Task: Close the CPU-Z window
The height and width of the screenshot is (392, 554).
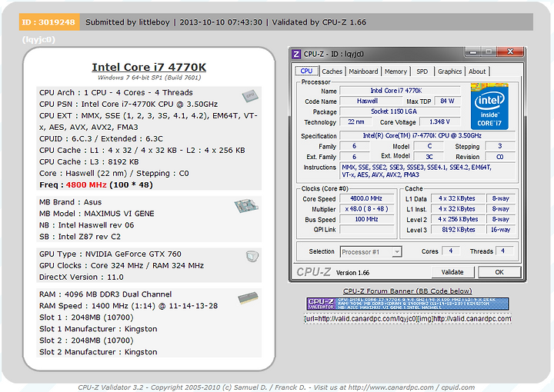Action: [x=510, y=51]
